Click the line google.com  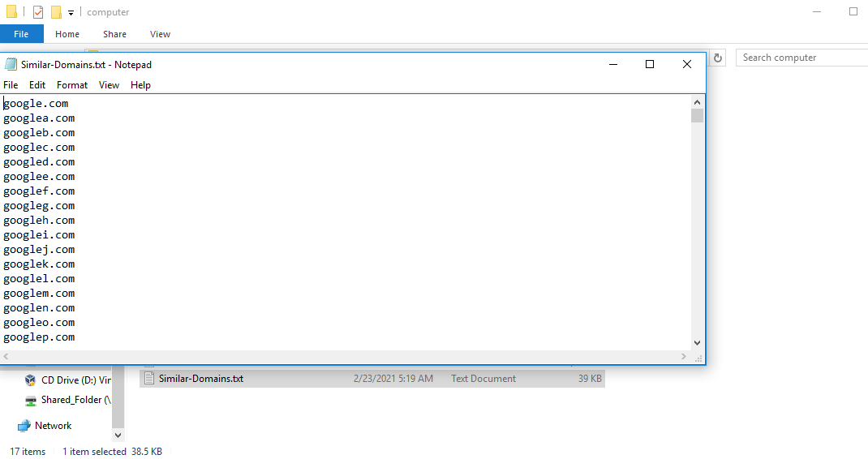tap(36, 104)
